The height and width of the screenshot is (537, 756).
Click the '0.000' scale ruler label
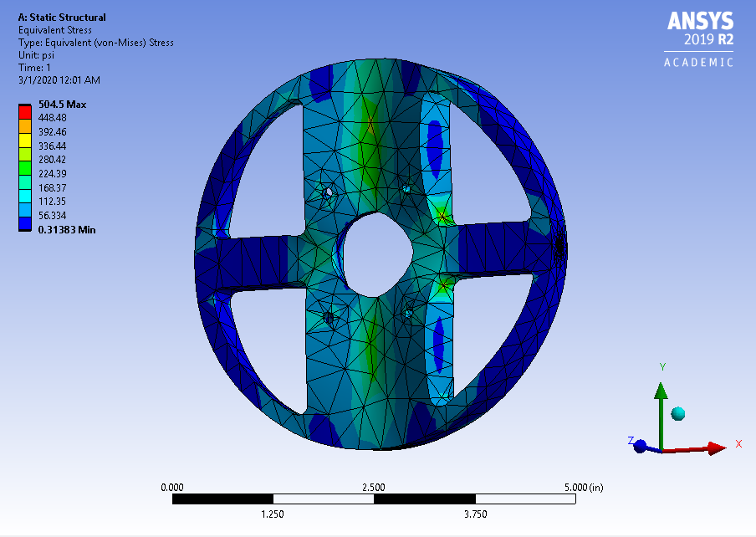(172, 488)
